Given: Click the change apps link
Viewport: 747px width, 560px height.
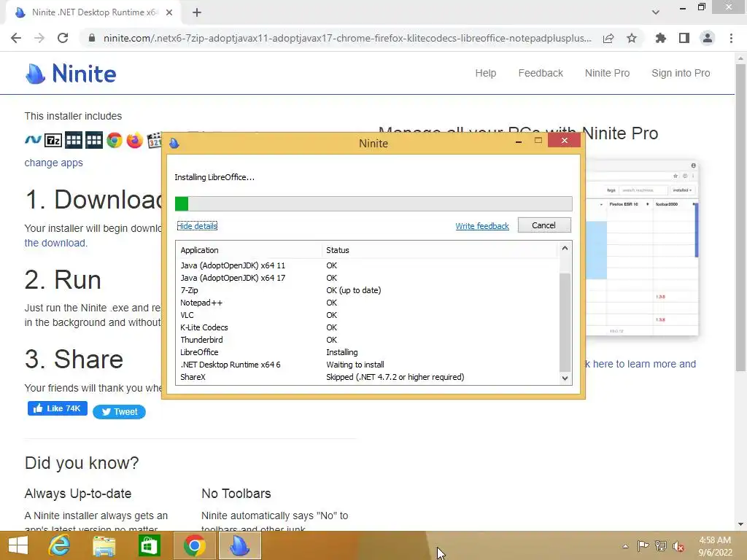Looking at the screenshot, I should tap(53, 163).
